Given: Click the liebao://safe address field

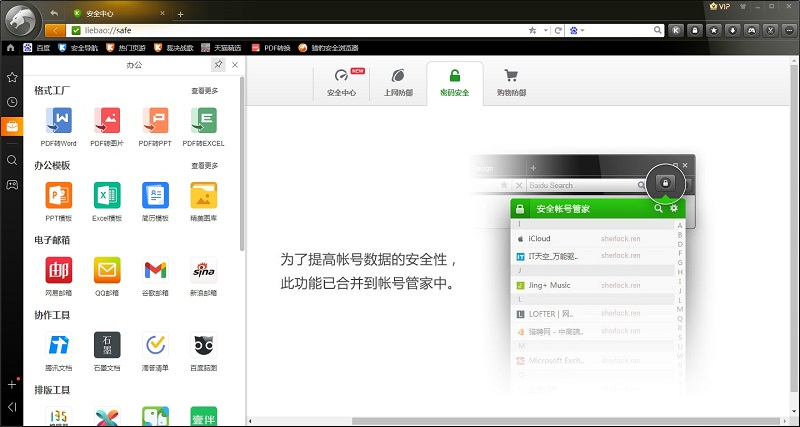Looking at the screenshot, I should point(296,31).
